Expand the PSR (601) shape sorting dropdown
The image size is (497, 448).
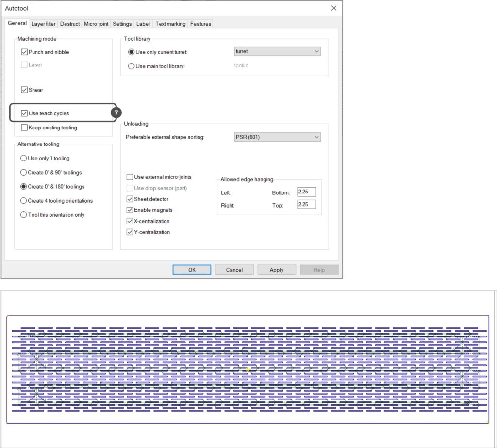(x=277, y=137)
